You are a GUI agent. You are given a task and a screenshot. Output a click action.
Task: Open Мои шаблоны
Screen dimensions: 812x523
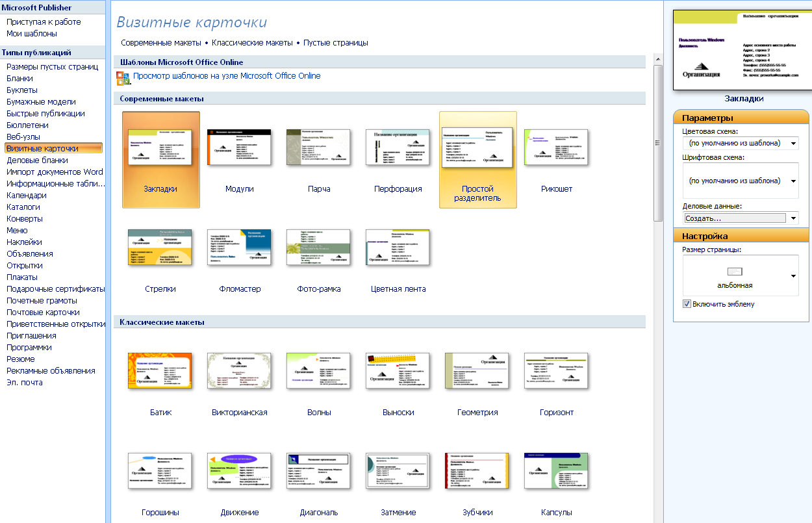click(x=32, y=34)
